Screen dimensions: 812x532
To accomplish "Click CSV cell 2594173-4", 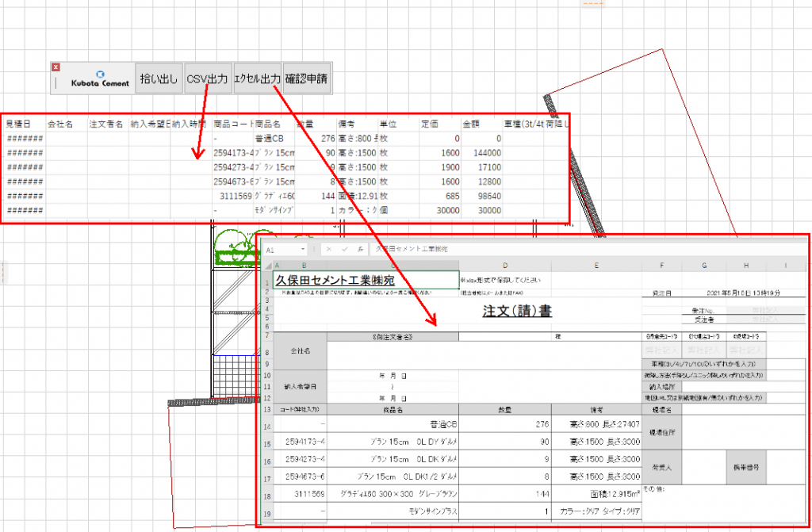I will (x=233, y=153).
